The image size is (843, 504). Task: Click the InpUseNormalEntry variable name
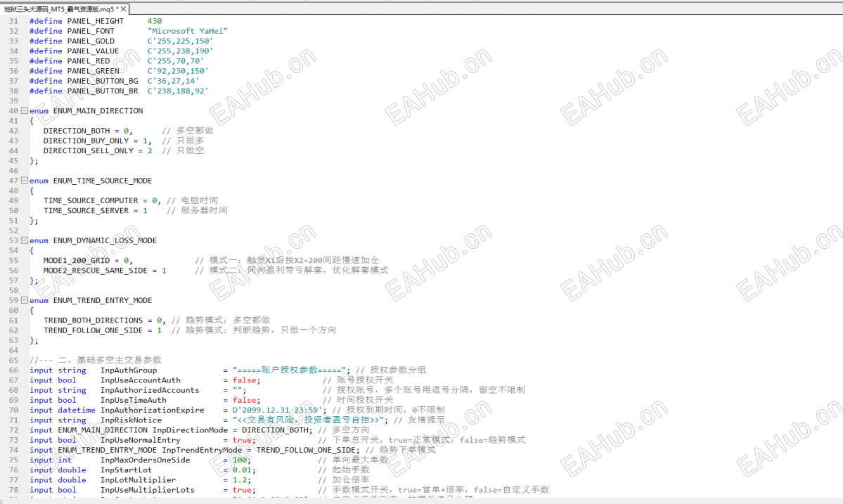click(x=141, y=440)
